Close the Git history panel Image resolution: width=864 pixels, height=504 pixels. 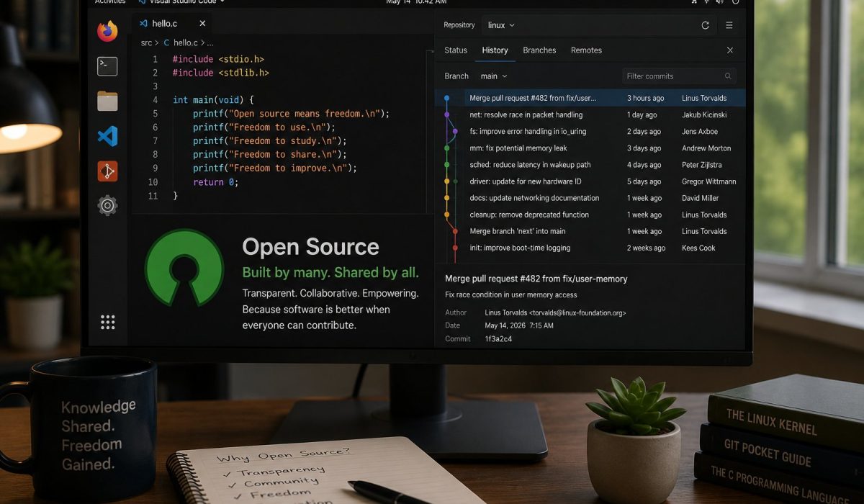(x=730, y=50)
